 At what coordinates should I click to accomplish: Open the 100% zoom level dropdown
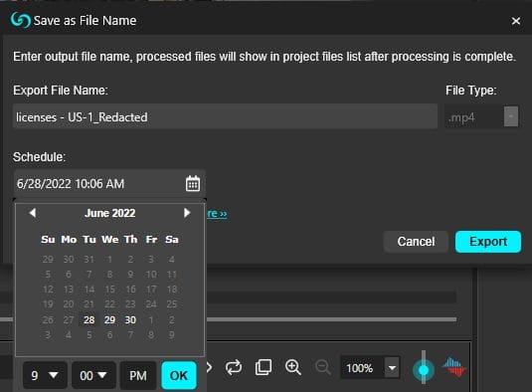click(x=392, y=367)
